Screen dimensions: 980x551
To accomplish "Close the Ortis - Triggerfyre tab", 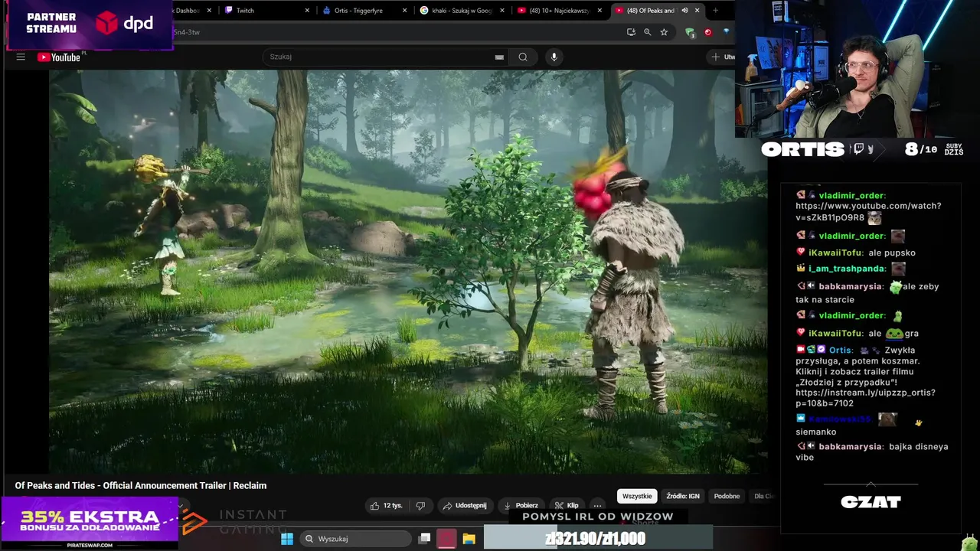I will pyautogui.click(x=404, y=11).
